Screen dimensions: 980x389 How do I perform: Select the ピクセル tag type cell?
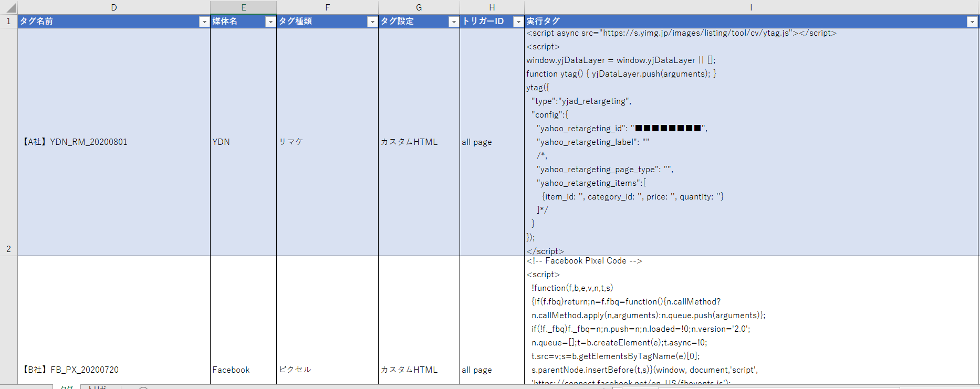click(x=328, y=320)
